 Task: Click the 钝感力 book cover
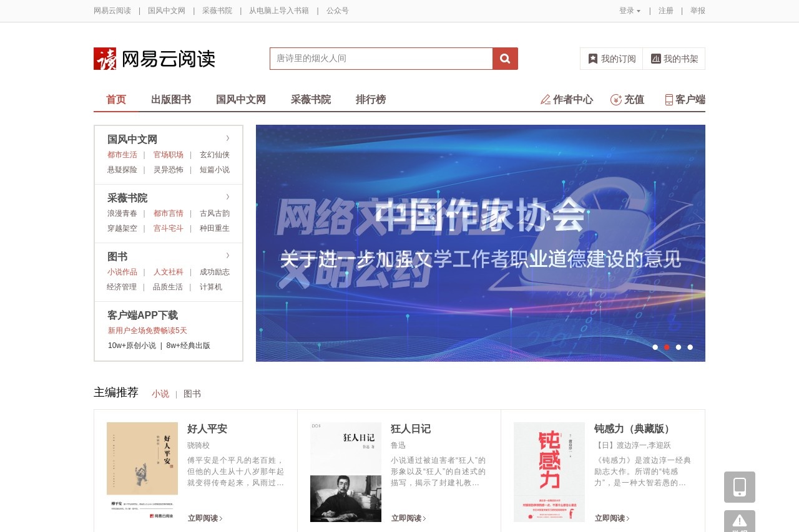[x=549, y=472]
